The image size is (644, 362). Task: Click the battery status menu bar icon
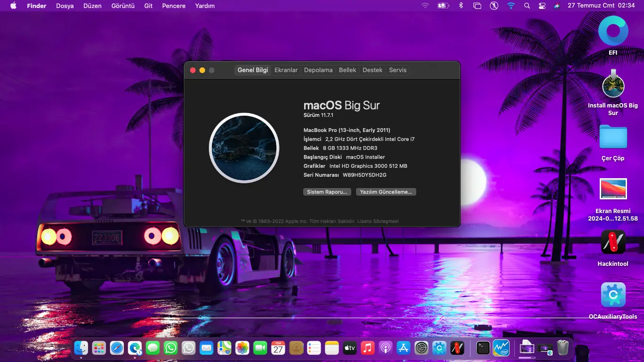[x=443, y=6]
